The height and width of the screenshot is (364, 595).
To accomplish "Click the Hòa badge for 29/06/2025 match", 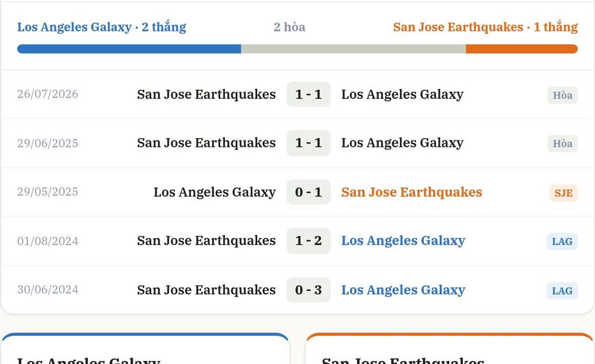I will click(562, 144).
